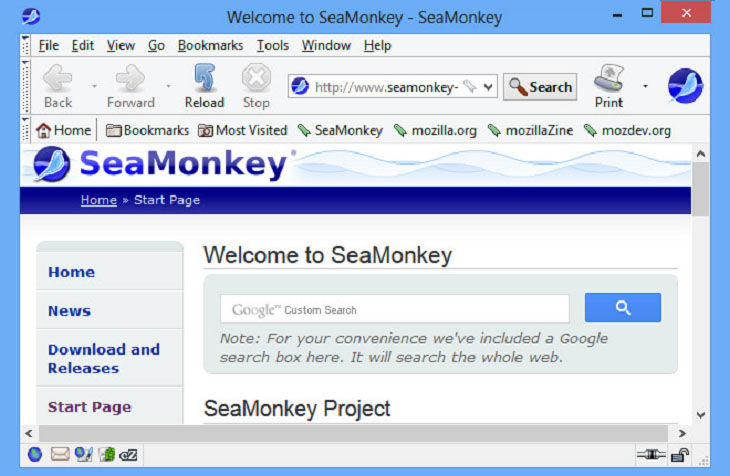Click the online/offline connection status icon
The image size is (730, 476).
coord(651,454)
